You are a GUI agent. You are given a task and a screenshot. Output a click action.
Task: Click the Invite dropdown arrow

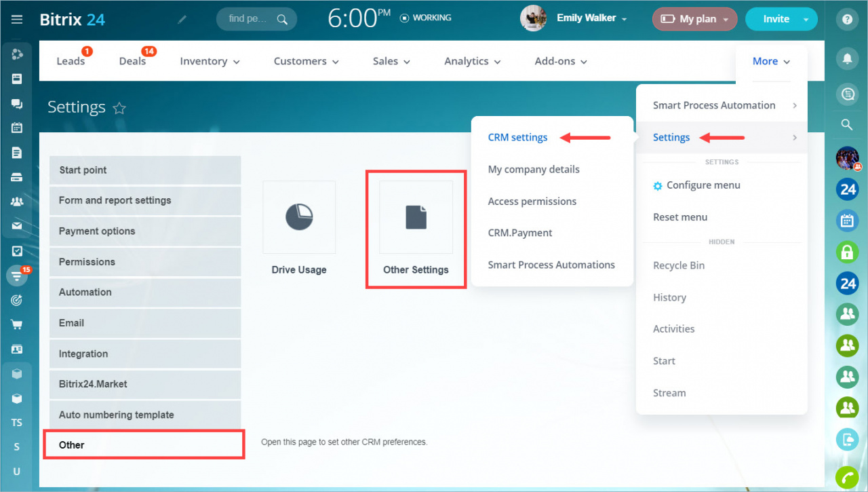(x=806, y=20)
